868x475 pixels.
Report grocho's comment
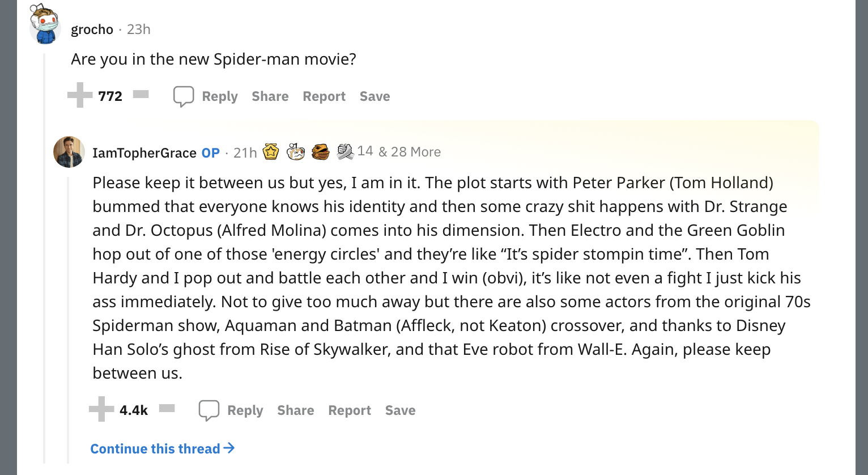(x=324, y=96)
